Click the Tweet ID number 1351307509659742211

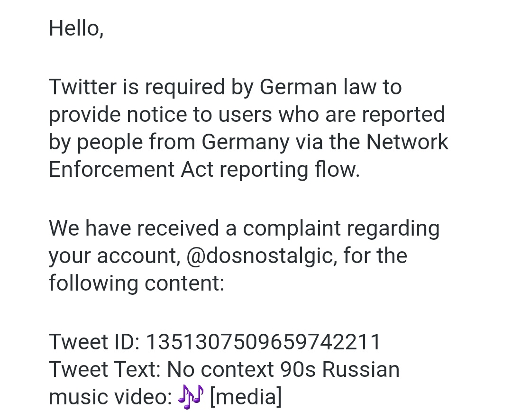click(x=263, y=342)
